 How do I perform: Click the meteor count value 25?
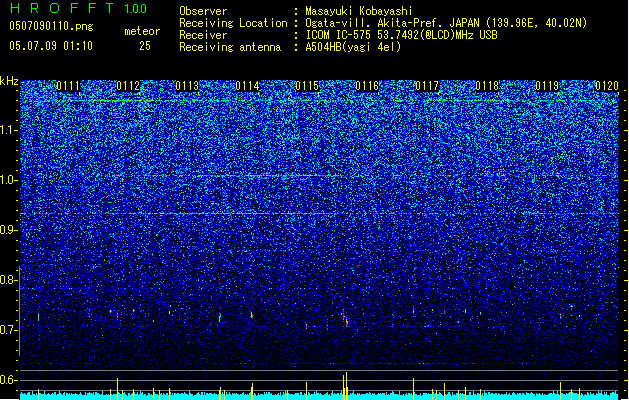point(145,46)
